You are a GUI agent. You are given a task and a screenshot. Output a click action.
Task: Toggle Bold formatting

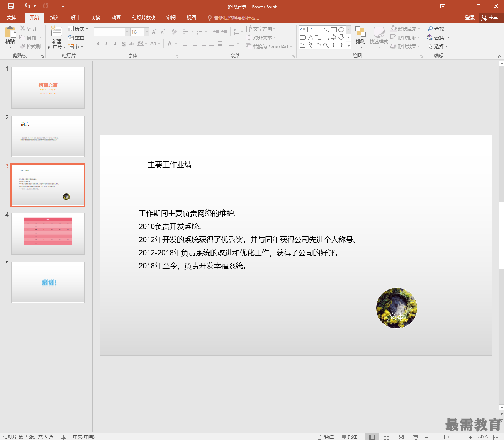tap(98, 44)
